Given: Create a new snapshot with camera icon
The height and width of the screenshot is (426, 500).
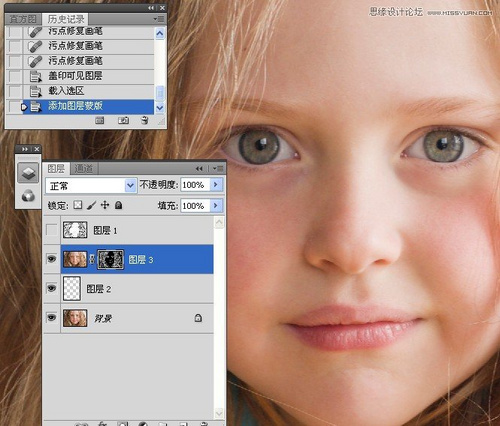Looking at the screenshot, I should (123, 121).
